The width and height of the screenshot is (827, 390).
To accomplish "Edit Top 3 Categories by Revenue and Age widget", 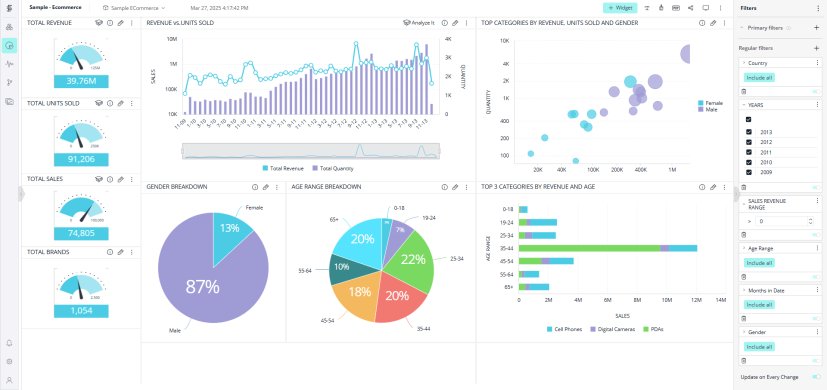I will [x=713, y=187].
